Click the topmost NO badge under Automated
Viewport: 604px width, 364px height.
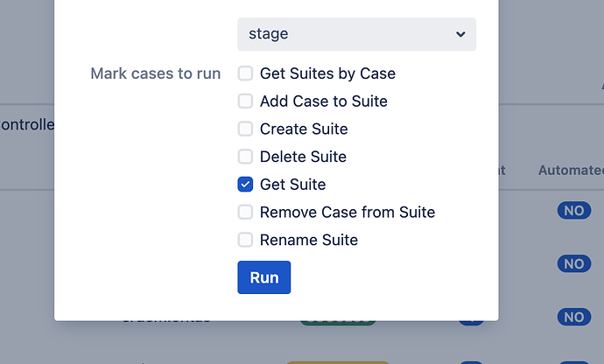[573, 211]
